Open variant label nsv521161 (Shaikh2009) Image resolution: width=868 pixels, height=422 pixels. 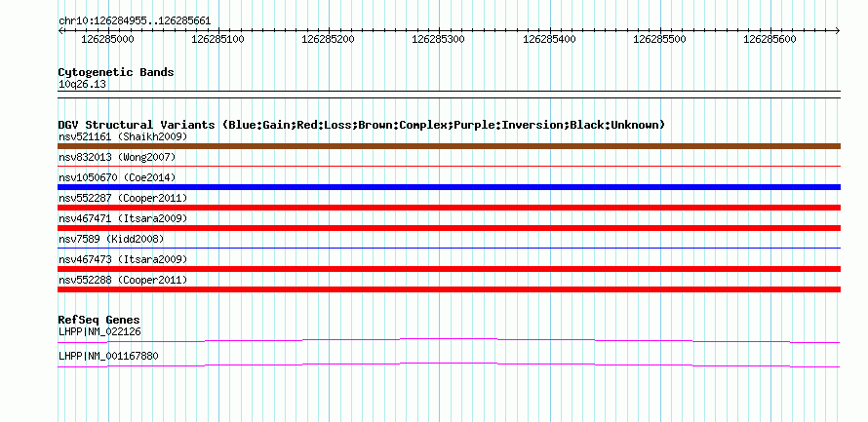[x=123, y=136]
